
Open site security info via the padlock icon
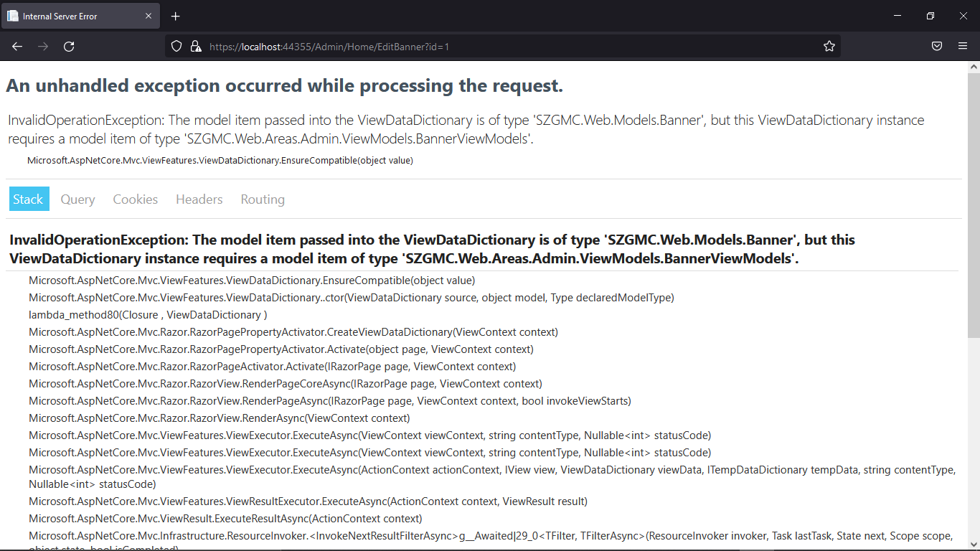pos(195,46)
